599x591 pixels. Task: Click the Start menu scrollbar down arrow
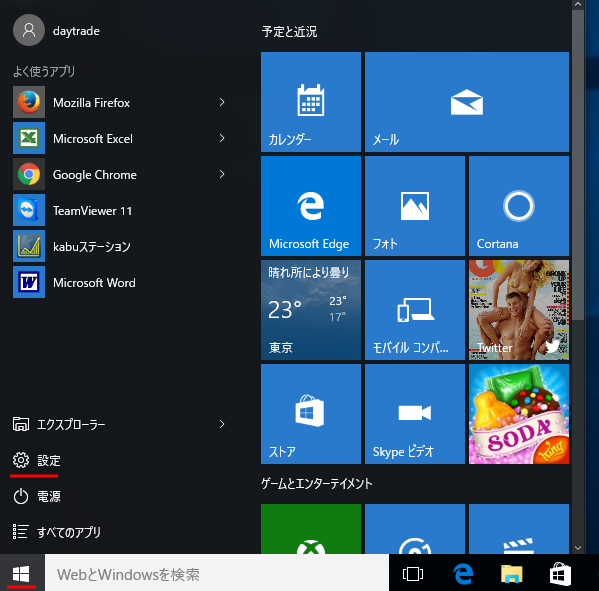tap(578, 548)
